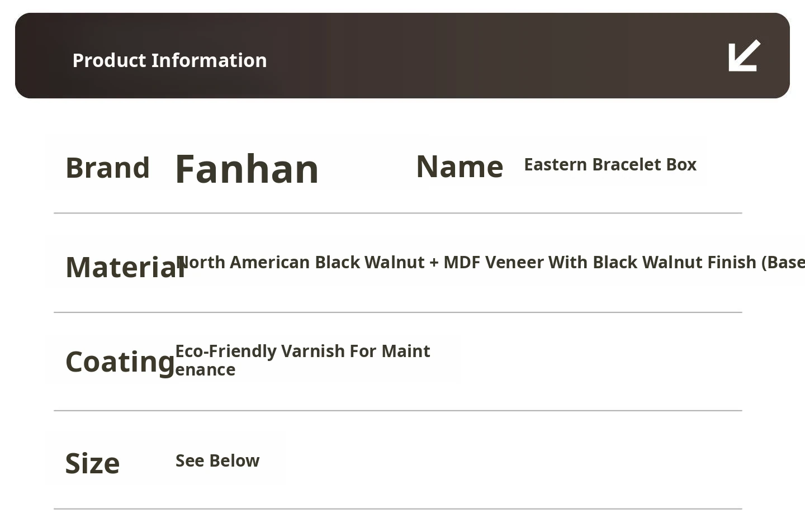Click the divider line below Brand row

point(397,213)
